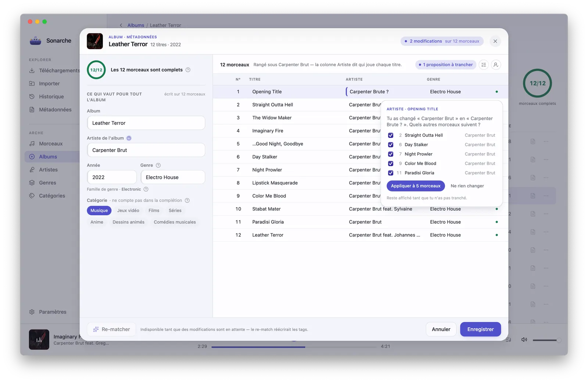Click the help icon next to Artiste de l'album
588x382 pixels.
point(129,138)
